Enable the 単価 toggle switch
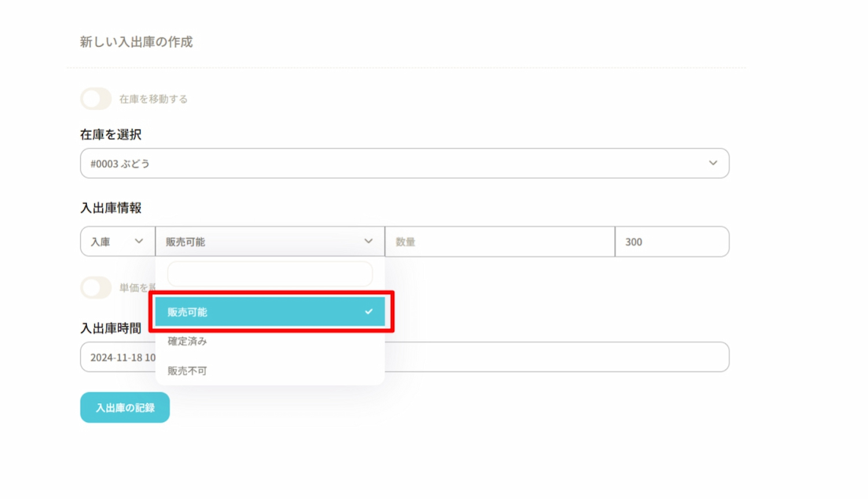The width and height of the screenshot is (868, 499). pyautogui.click(x=95, y=288)
